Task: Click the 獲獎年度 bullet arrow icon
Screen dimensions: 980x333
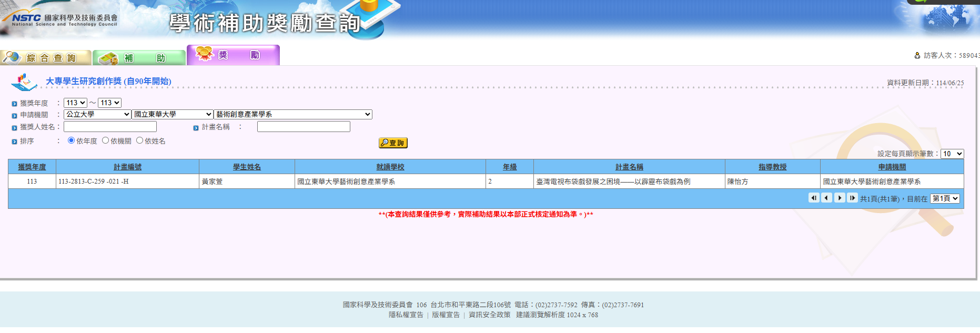Action: tap(14, 104)
